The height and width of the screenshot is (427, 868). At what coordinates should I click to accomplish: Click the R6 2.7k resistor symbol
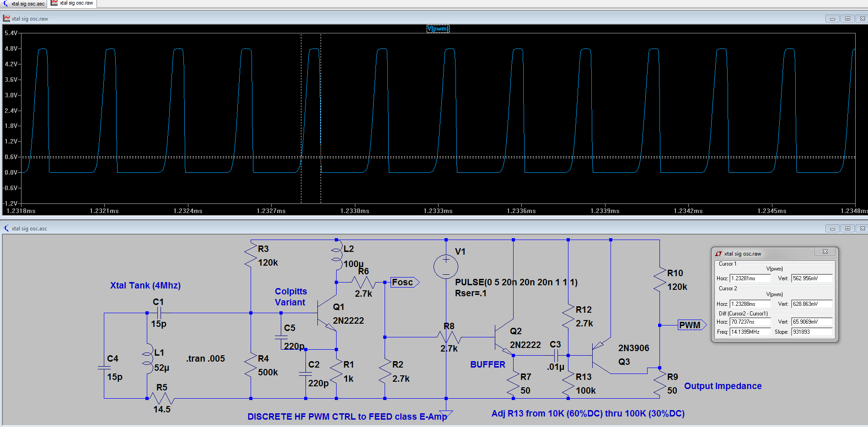[364, 283]
